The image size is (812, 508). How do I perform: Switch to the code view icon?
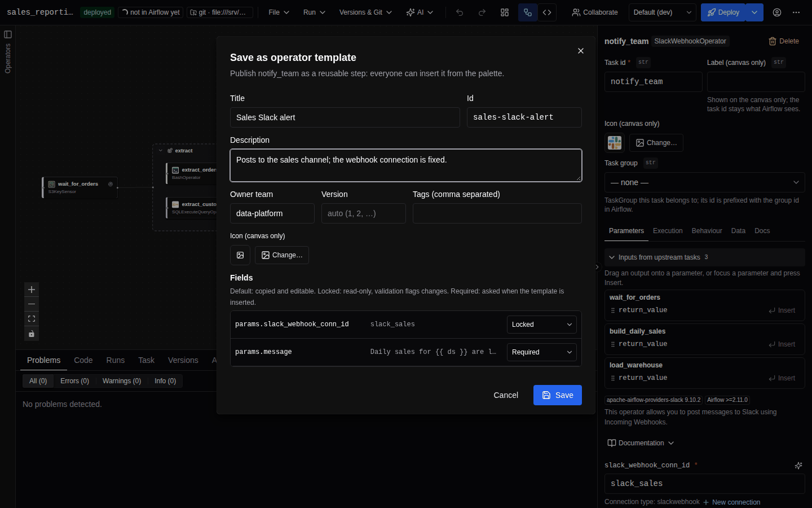[x=547, y=12]
